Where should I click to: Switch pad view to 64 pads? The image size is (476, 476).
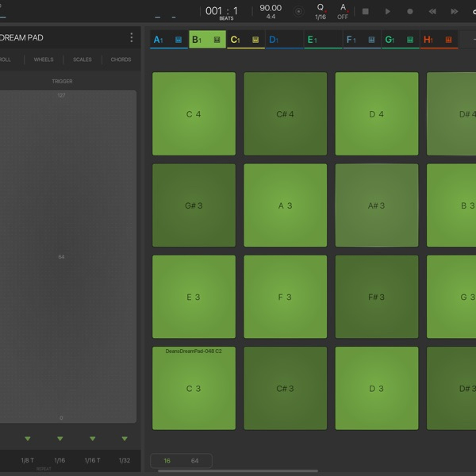(x=195, y=461)
